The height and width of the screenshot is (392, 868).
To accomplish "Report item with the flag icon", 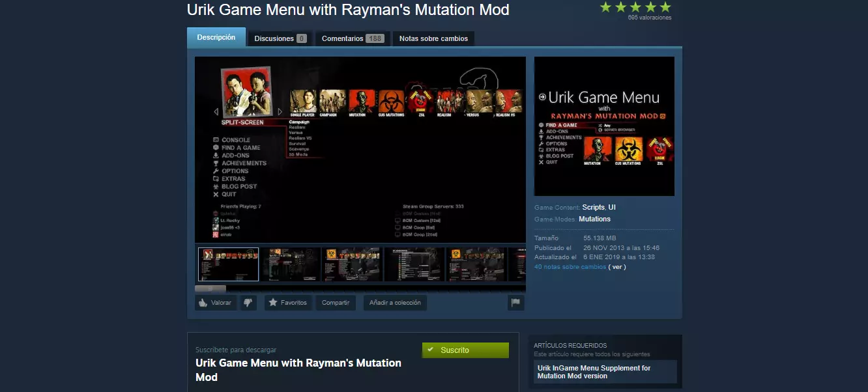I will coord(516,303).
